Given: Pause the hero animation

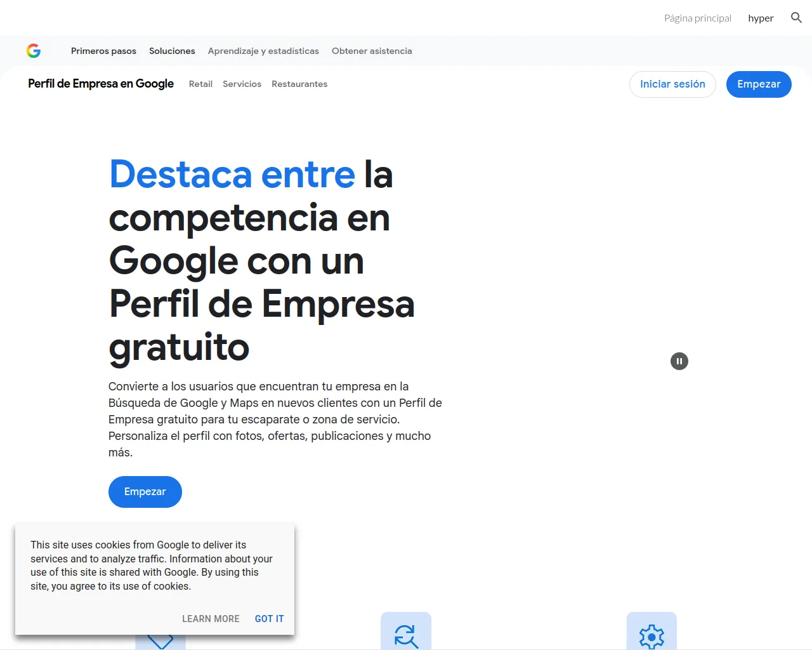Looking at the screenshot, I should (679, 361).
